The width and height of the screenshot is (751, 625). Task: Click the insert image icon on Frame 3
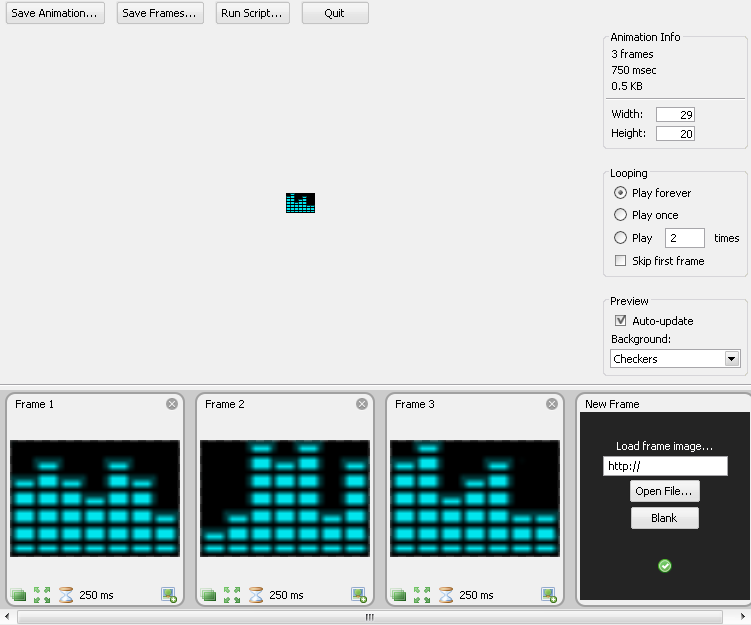click(549, 595)
